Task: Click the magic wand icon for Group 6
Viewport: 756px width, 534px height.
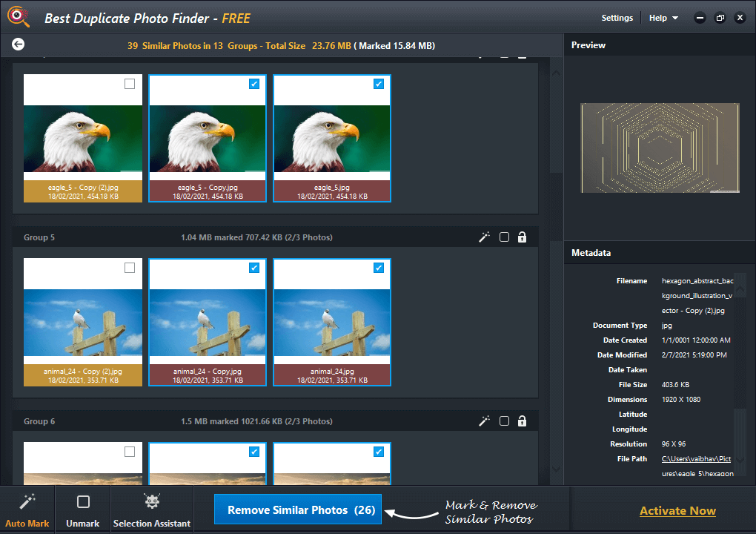Action: point(485,421)
